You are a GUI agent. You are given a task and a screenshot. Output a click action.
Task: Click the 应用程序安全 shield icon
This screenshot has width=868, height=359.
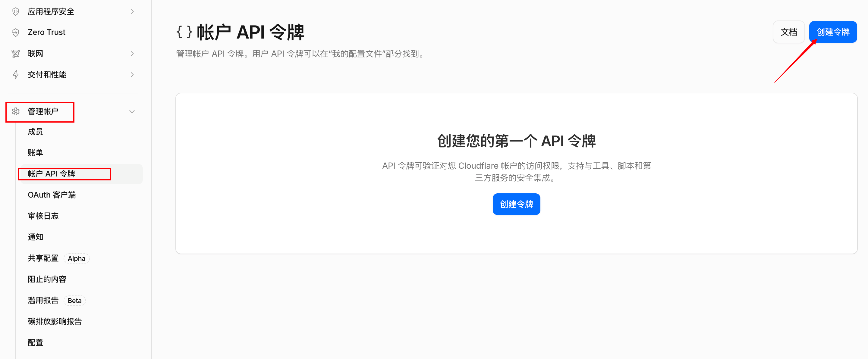click(x=15, y=11)
